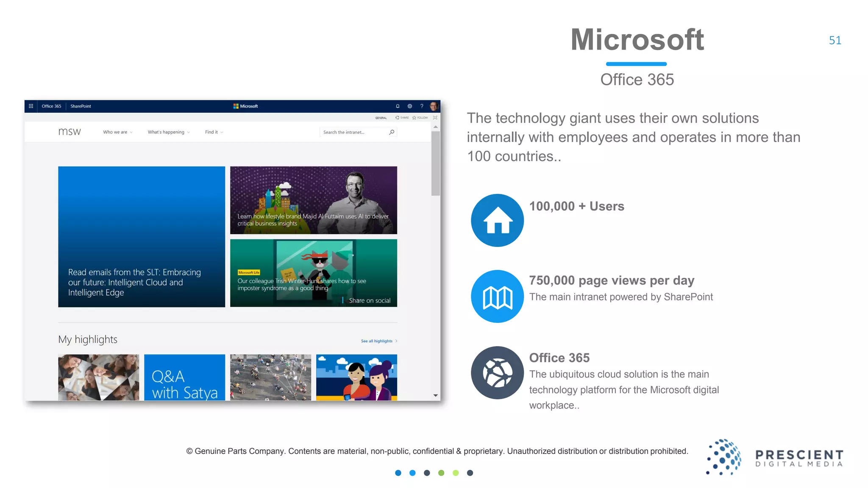
Task: Expand the Find it menu
Action: (214, 132)
